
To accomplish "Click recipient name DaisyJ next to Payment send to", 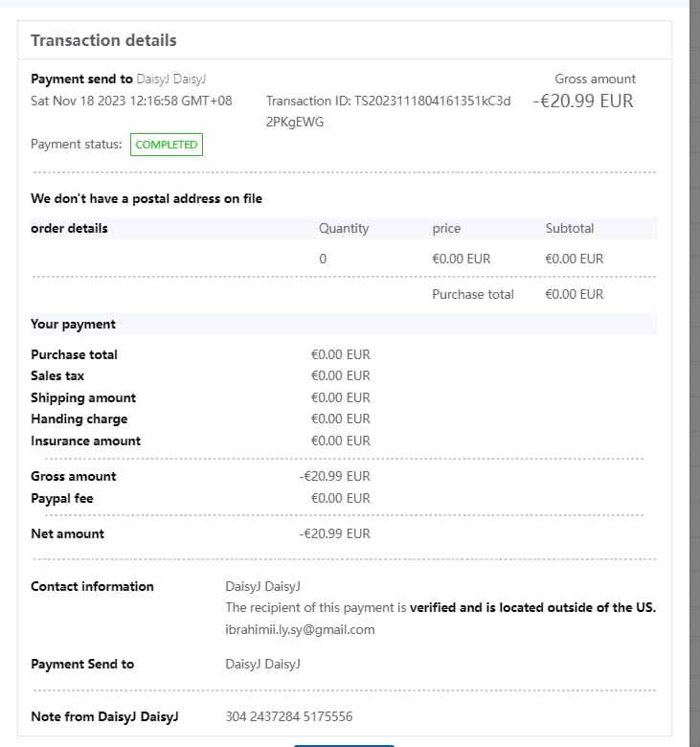I will point(171,79).
